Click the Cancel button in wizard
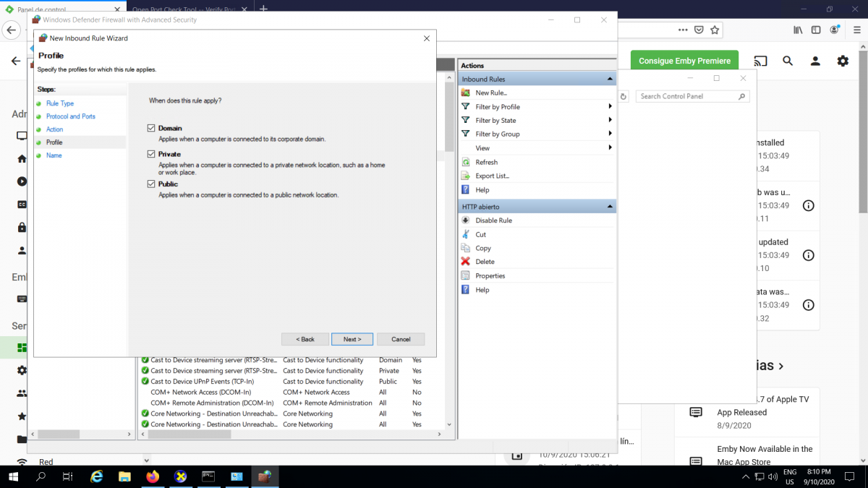The height and width of the screenshot is (488, 868). point(401,339)
